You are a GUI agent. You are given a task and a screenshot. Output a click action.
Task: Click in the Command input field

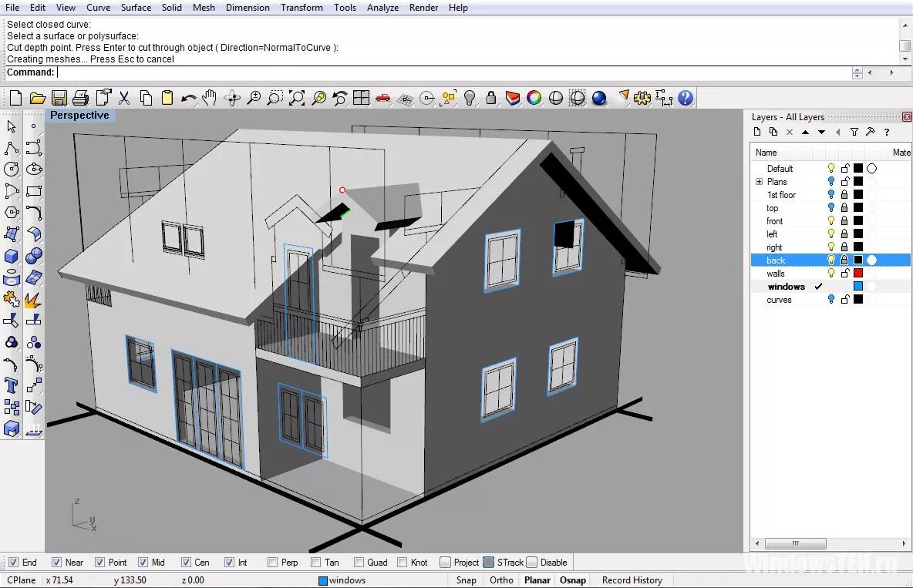[x=454, y=72]
